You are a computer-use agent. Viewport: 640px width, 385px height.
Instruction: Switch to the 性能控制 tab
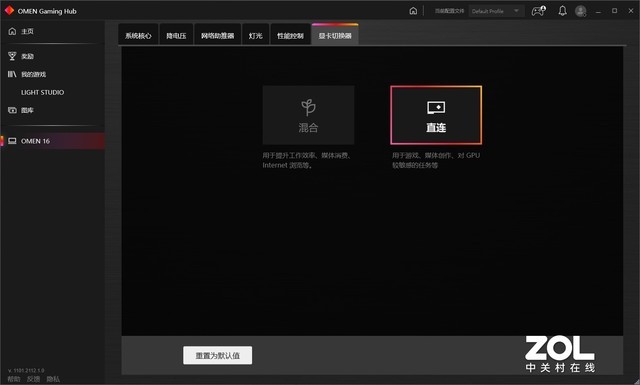pyautogui.click(x=290, y=36)
